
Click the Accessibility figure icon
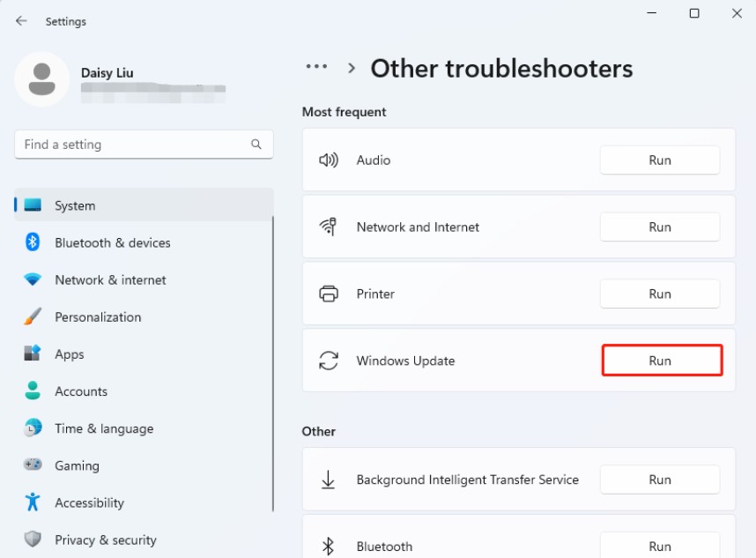point(33,502)
